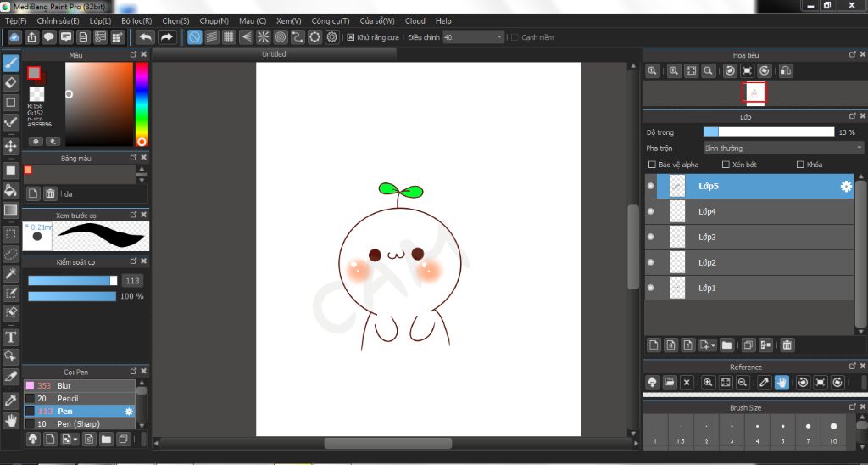Click the foreground color swatch
Viewport: 868px width, 465px height.
tap(34, 73)
